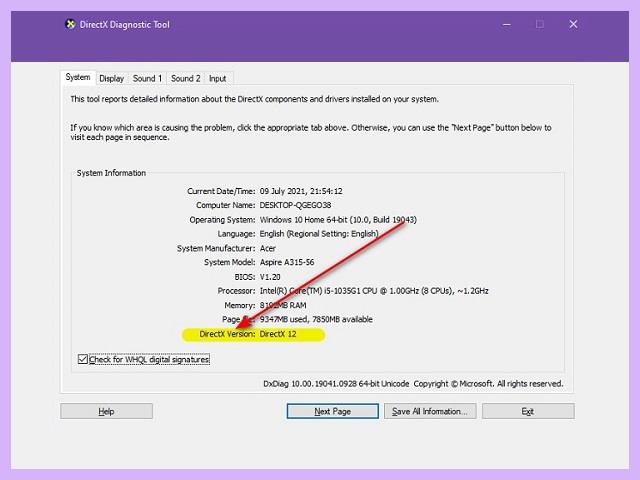Image resolution: width=640 pixels, height=480 pixels.
Task: Select the date value 09 July 2021, 21:54:12
Action: [x=301, y=191]
